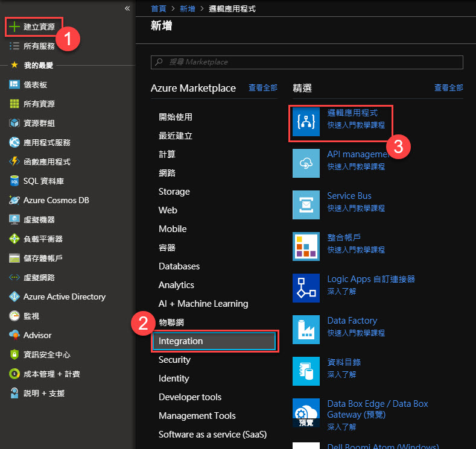This screenshot has height=449, width=476.
Task: Open Azure Active Directory icon
Action: point(14,297)
